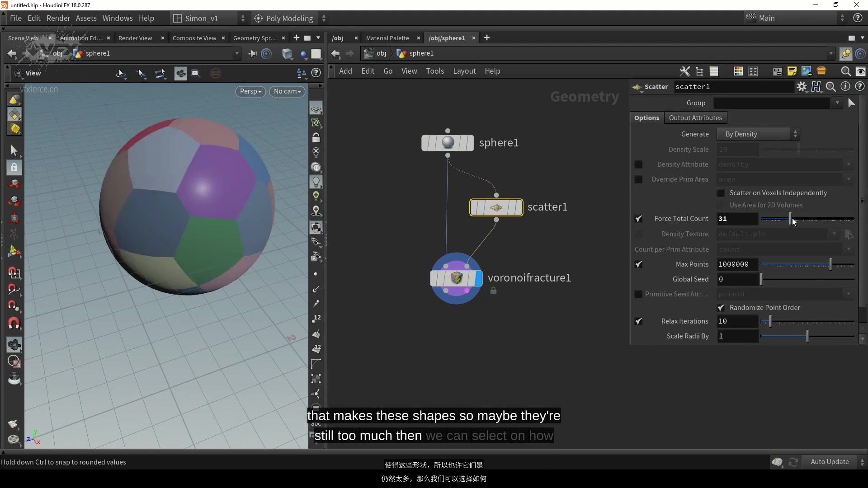The image size is (868, 488).
Task: Jump back using network editor back arrow
Action: 335,53
